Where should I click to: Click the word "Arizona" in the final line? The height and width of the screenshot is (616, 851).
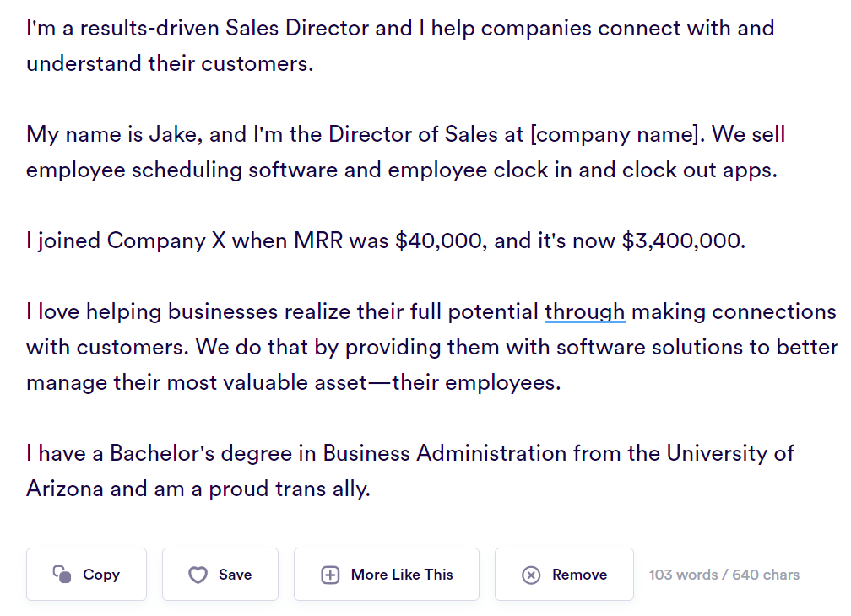click(64, 489)
